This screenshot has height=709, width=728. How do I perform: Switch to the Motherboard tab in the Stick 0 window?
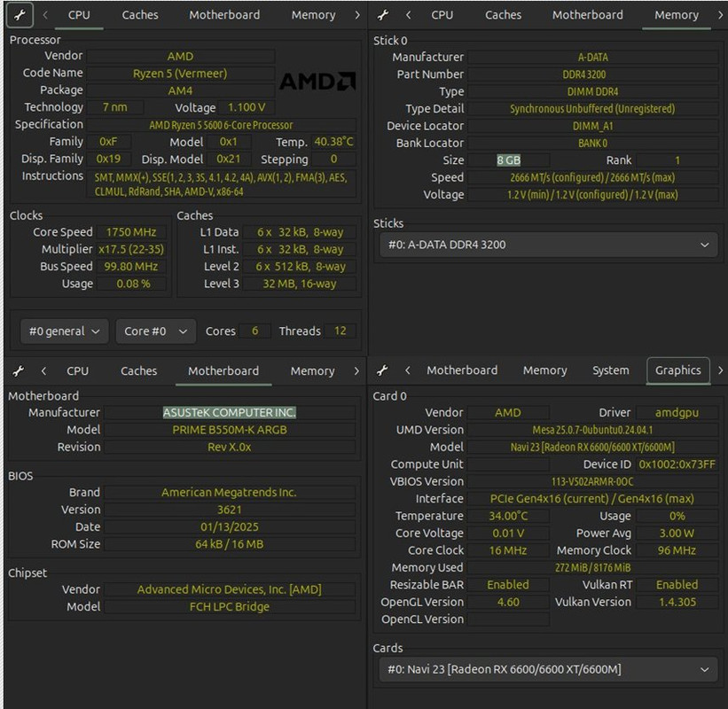(x=587, y=15)
